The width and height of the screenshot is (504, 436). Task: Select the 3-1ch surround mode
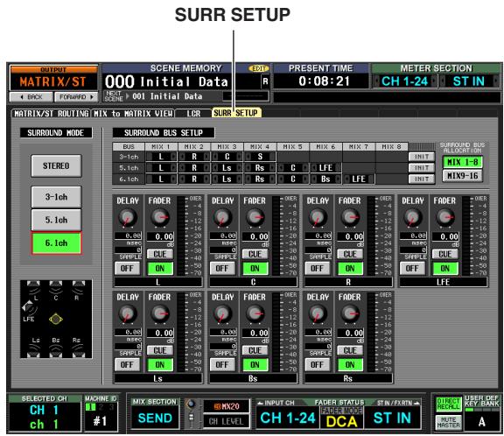56,197
